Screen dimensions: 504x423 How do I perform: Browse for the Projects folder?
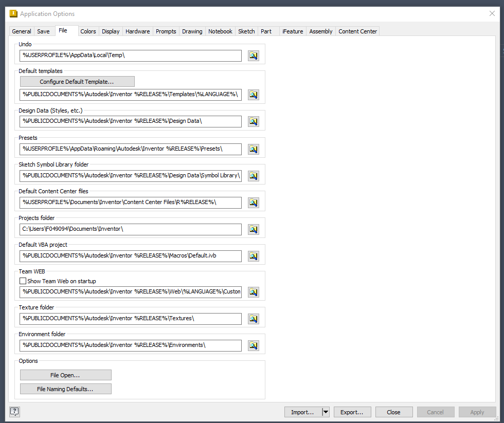click(253, 229)
